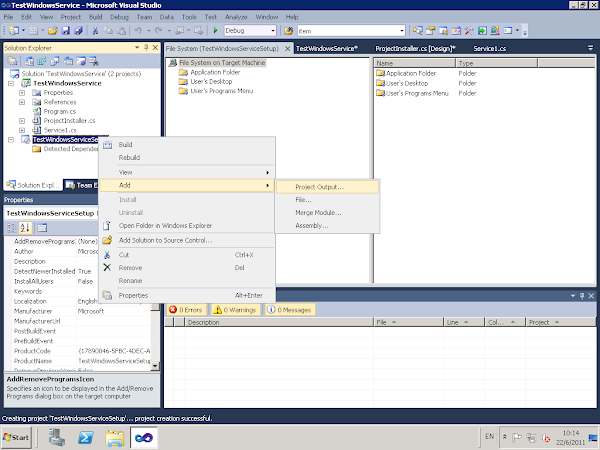
Task: Expand the ProjectInstaller.cs node
Action: pyautogui.click(x=22, y=121)
